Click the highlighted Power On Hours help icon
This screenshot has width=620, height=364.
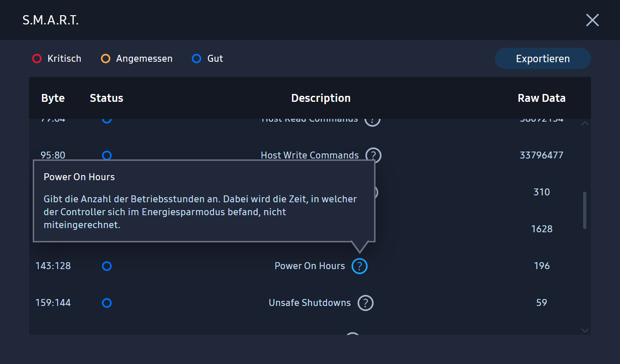coord(359,266)
